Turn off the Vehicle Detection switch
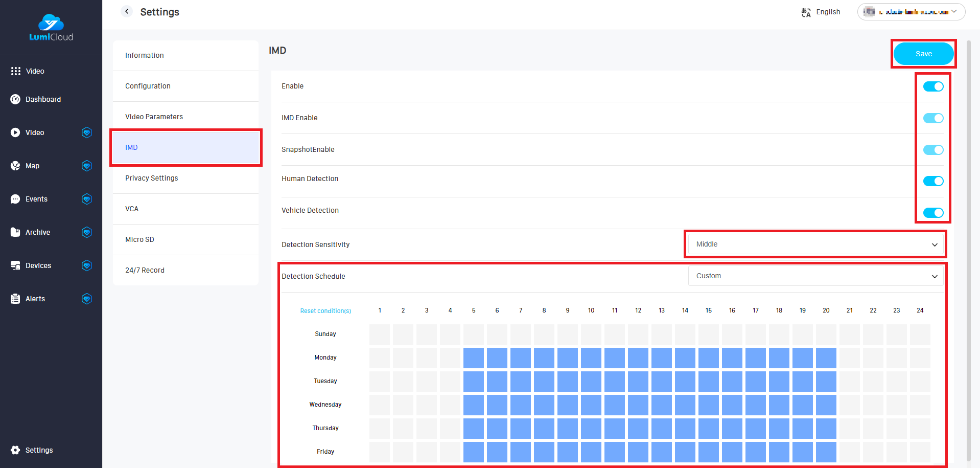980x468 pixels. point(933,213)
